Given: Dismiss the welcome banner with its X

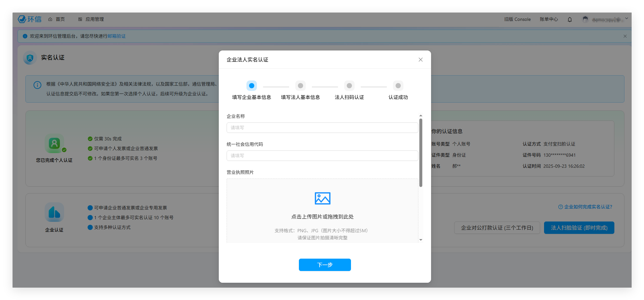Looking at the screenshot, I should [x=625, y=36].
